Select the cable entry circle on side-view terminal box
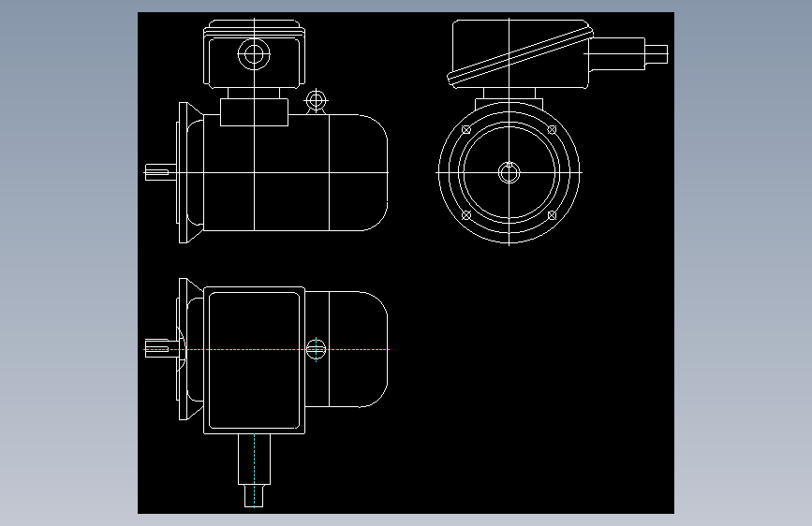The height and width of the screenshot is (526, 812). point(254,54)
